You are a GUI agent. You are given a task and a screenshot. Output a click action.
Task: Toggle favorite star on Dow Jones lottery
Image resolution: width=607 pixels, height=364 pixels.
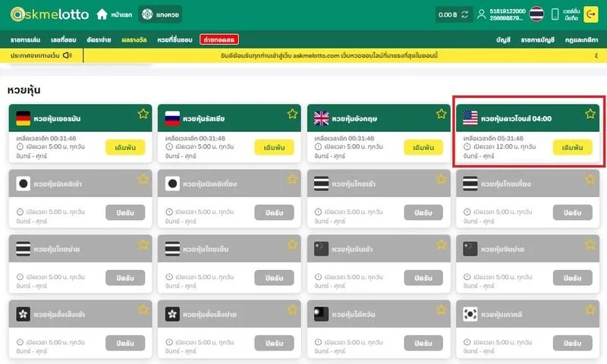coord(590,114)
